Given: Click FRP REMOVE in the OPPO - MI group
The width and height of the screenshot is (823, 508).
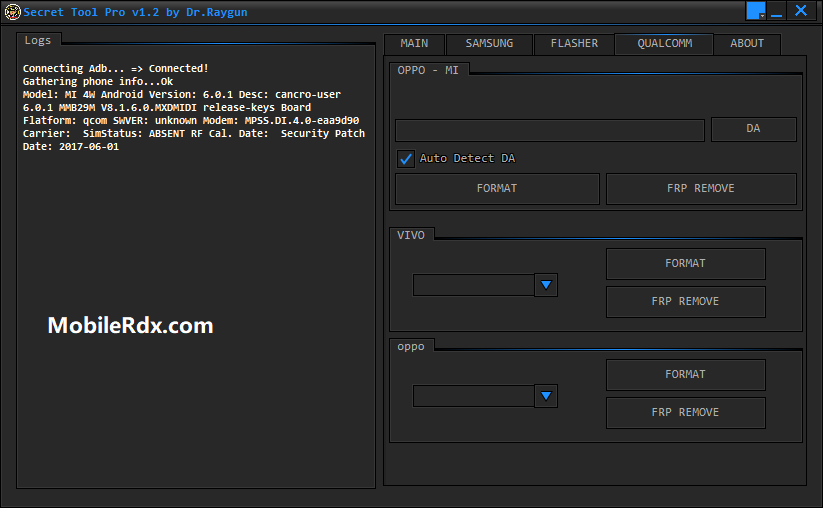Looking at the screenshot, I should [x=701, y=188].
